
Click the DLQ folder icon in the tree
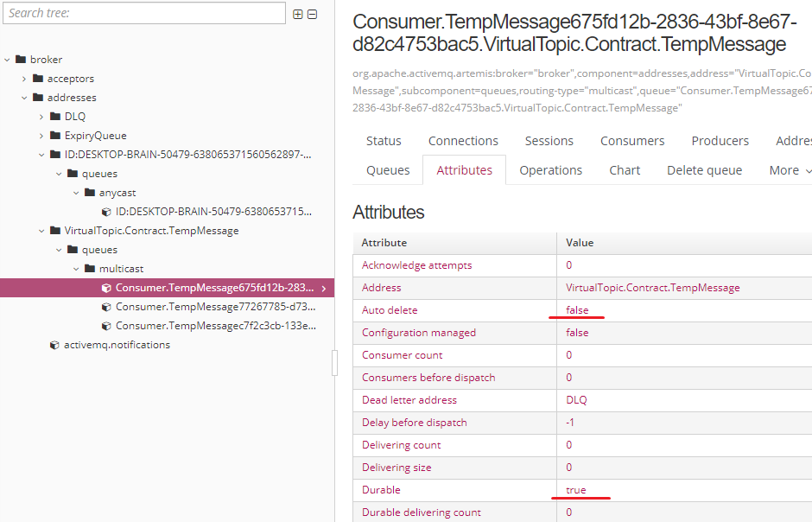coord(56,116)
